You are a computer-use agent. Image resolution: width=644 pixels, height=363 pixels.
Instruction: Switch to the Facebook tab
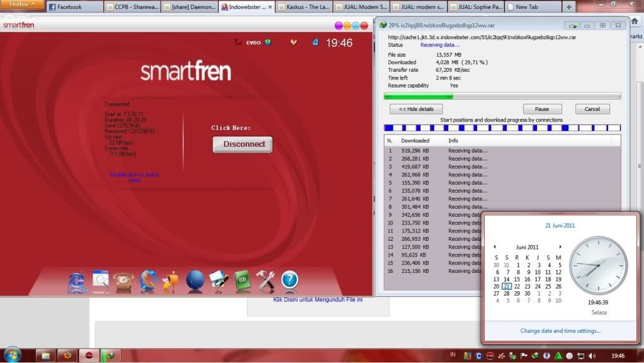tap(74, 7)
